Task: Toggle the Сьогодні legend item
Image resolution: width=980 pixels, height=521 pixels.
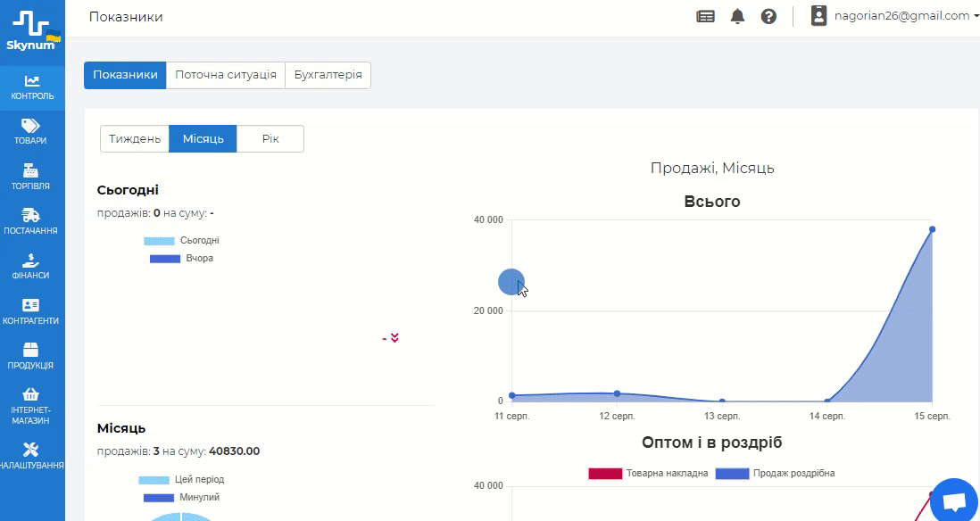Action: pos(181,241)
